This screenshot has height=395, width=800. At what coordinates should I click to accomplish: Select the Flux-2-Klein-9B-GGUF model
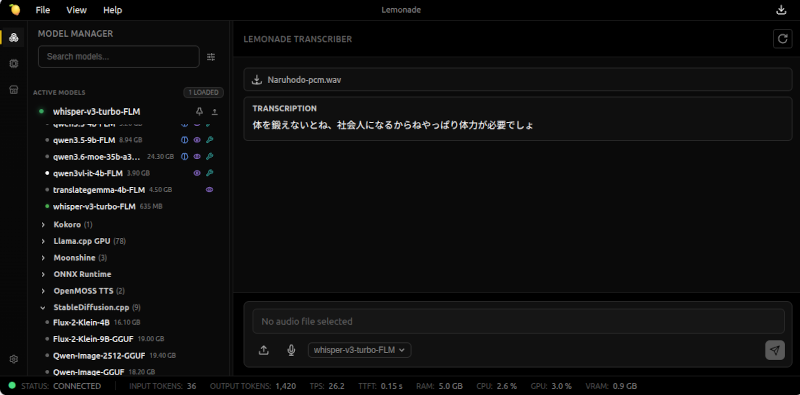[93, 339]
